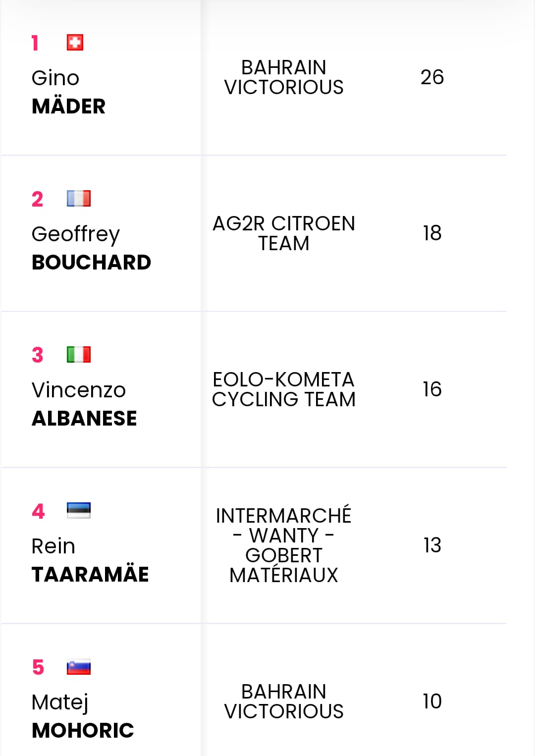Click the 26 points value

tap(432, 77)
